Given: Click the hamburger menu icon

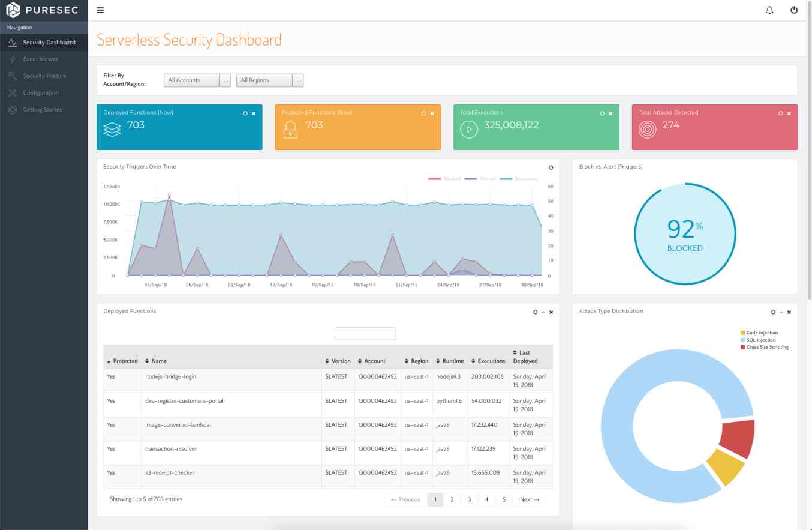Looking at the screenshot, I should pyautogui.click(x=100, y=10).
